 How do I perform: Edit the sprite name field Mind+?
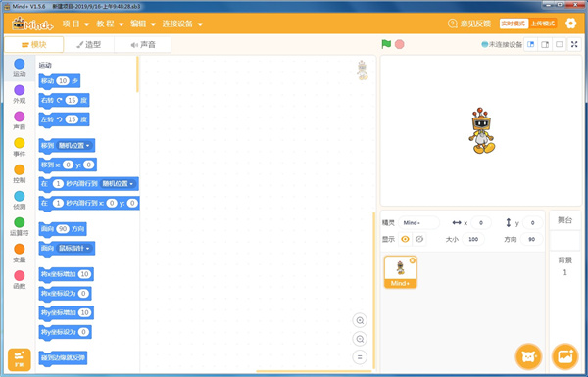[418, 222]
